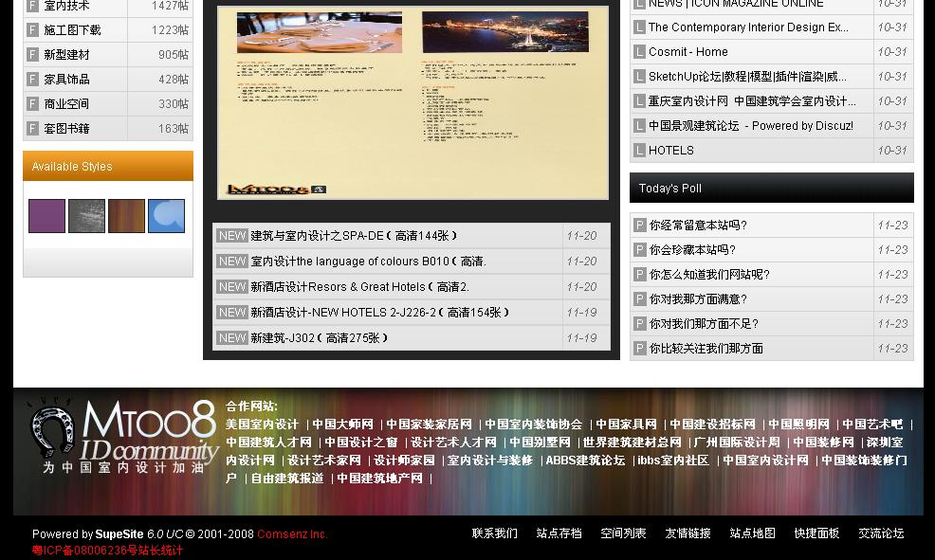Select the purple style swatch
935x560 pixels.
pos(46,216)
